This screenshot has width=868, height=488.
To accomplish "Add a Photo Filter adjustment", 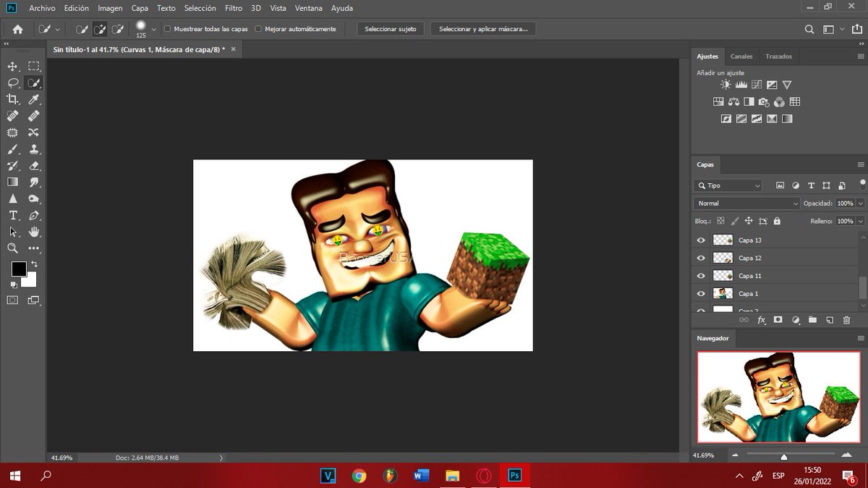I will (x=764, y=102).
